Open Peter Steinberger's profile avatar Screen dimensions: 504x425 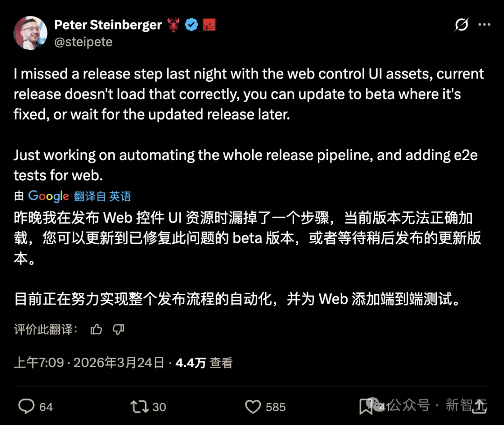pyautogui.click(x=30, y=33)
